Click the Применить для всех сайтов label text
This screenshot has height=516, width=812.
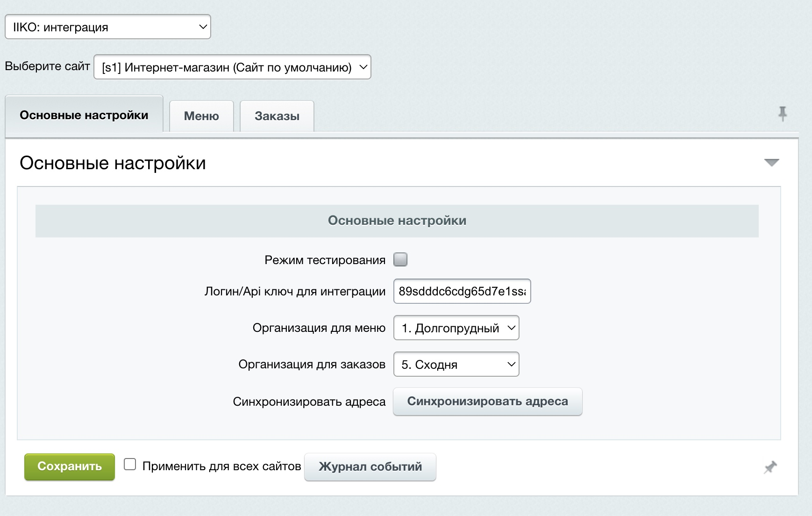click(x=221, y=466)
